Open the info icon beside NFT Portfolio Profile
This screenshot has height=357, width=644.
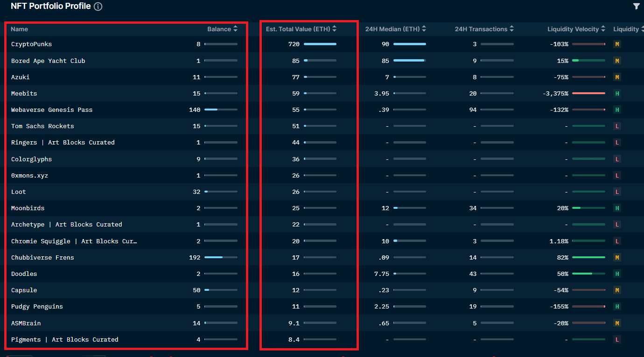pos(98,7)
